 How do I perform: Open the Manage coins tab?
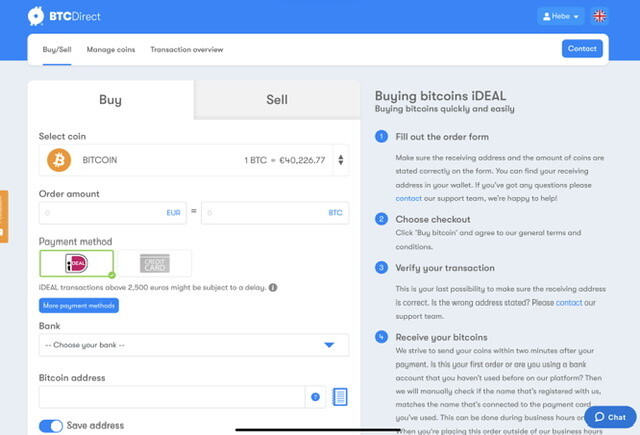pyautogui.click(x=111, y=50)
